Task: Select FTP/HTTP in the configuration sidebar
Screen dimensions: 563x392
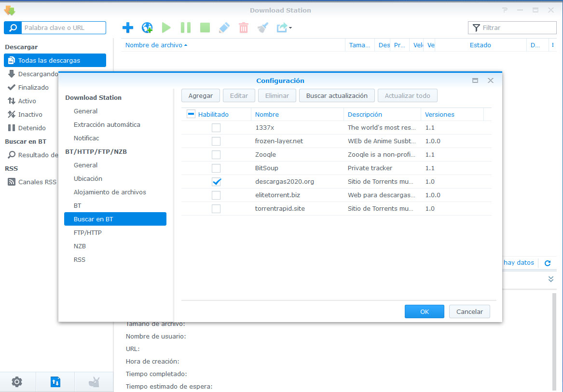Action: (x=87, y=232)
